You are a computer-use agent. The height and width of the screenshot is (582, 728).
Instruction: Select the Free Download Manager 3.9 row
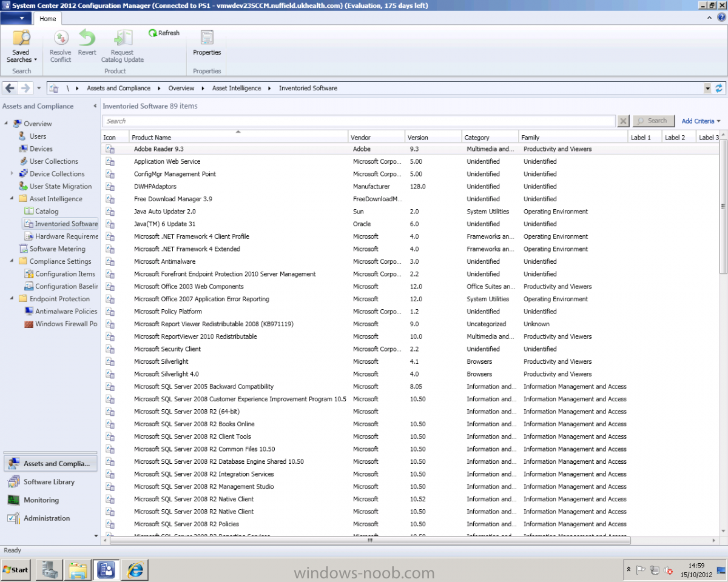point(410,199)
